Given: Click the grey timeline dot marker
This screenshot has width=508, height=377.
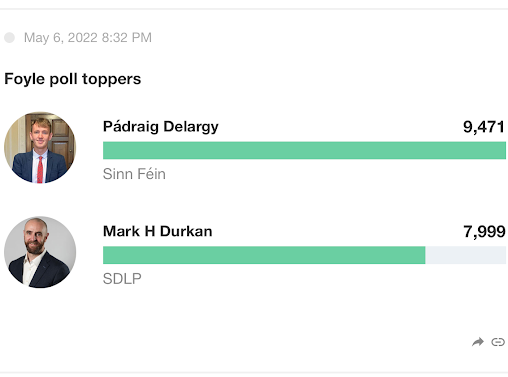Looking at the screenshot, I should tap(10, 38).
